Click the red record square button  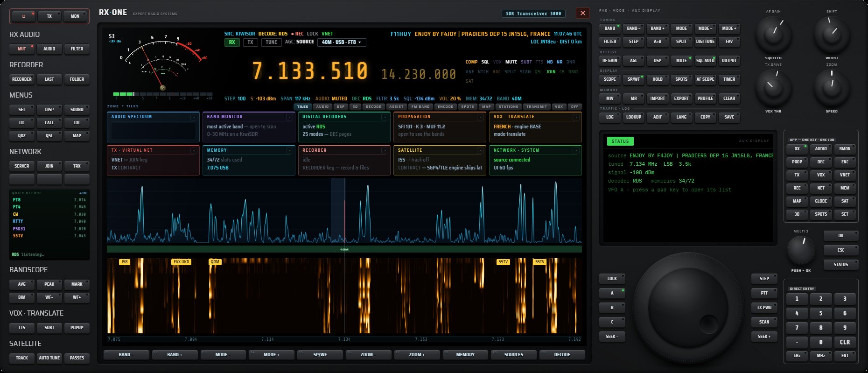[24, 16]
